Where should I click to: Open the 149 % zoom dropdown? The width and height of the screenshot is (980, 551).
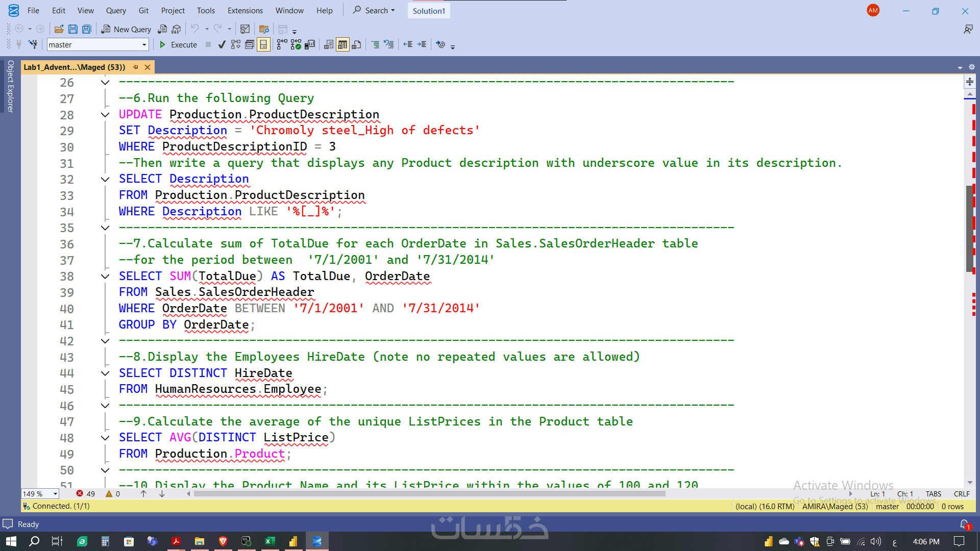coord(55,494)
